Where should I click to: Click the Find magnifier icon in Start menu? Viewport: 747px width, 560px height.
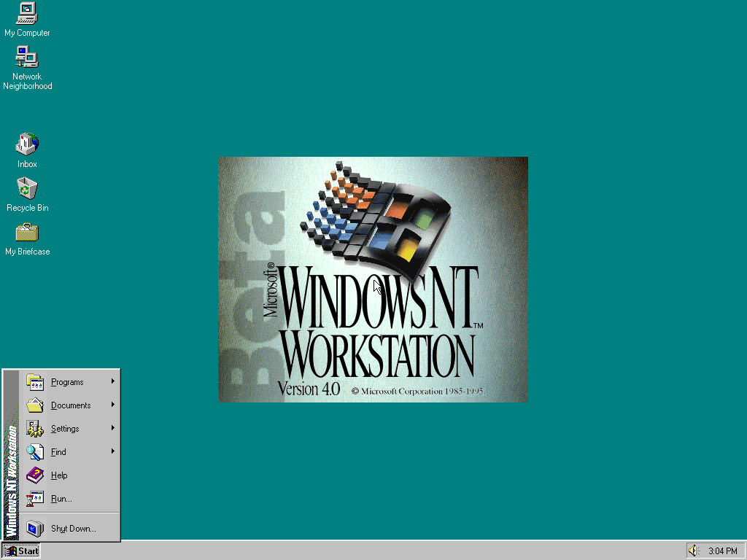35,452
